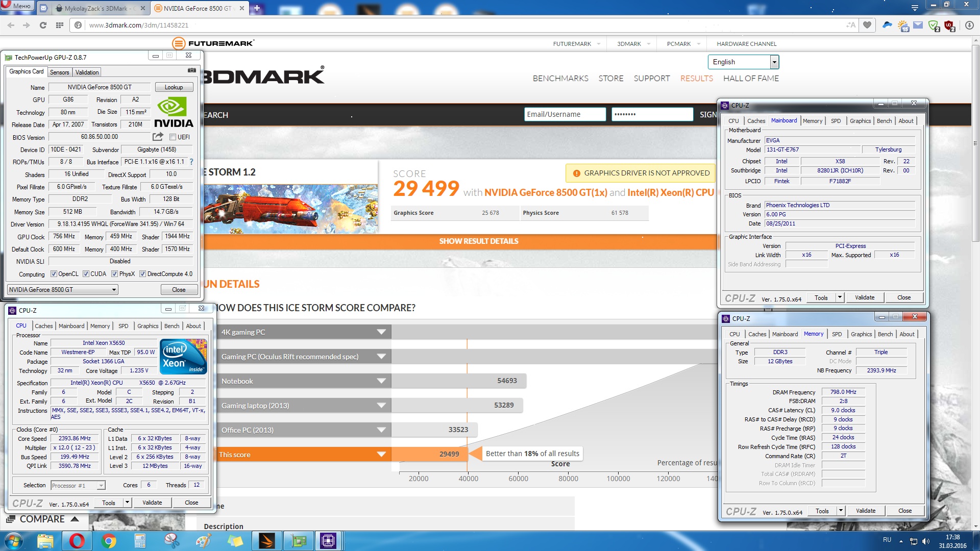
Task: Click the blue cloud extension icon
Action: click(887, 25)
